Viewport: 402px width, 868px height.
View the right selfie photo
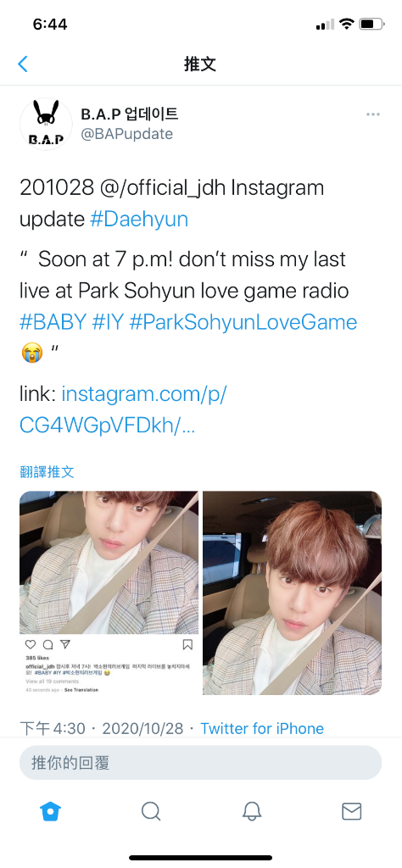[x=293, y=593]
